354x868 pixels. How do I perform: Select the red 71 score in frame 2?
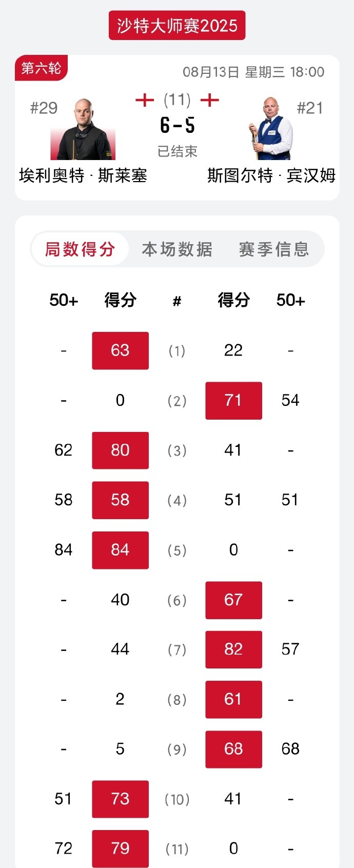point(233,400)
